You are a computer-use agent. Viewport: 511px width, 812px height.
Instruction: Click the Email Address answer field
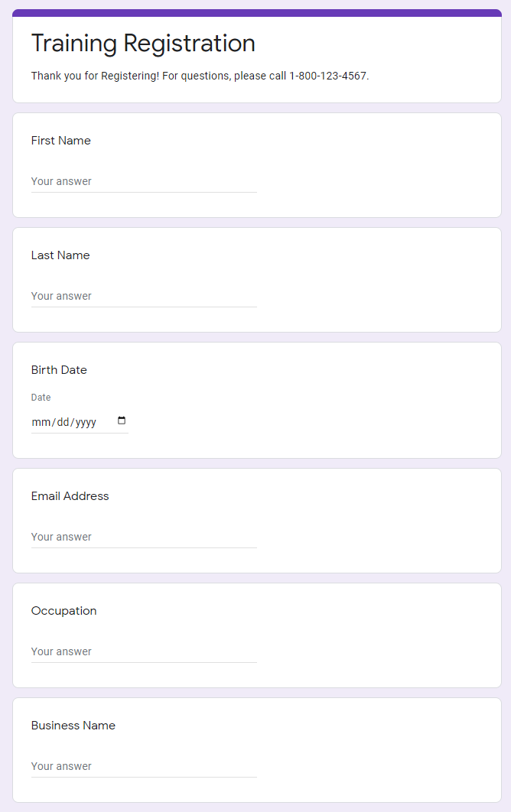click(x=144, y=538)
